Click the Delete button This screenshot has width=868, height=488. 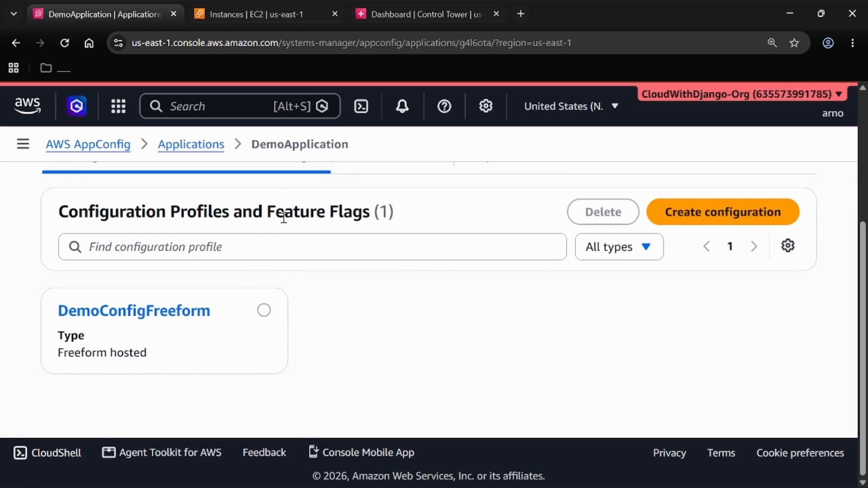pyautogui.click(x=603, y=212)
